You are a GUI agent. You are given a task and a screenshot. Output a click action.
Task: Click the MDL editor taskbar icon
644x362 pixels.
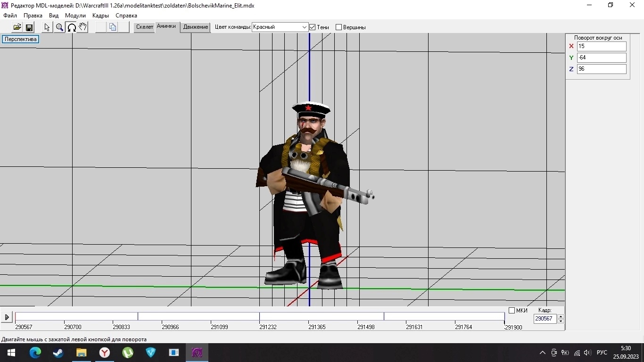(x=197, y=353)
